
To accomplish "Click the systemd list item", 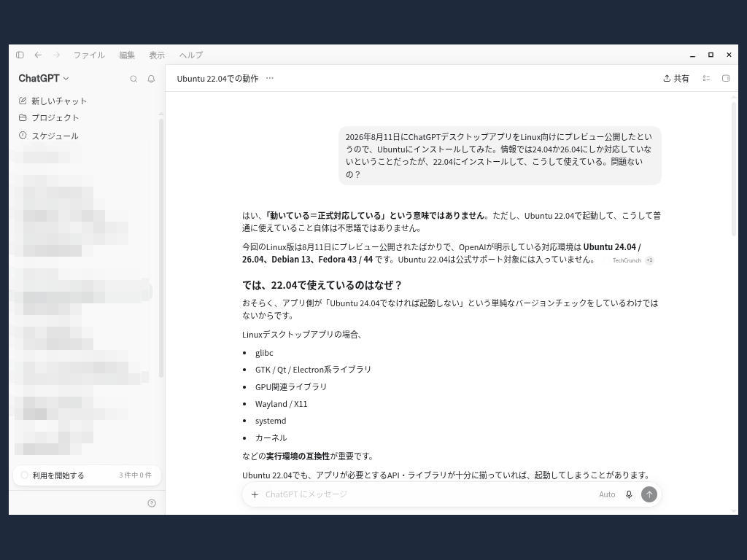I will coord(271,421).
